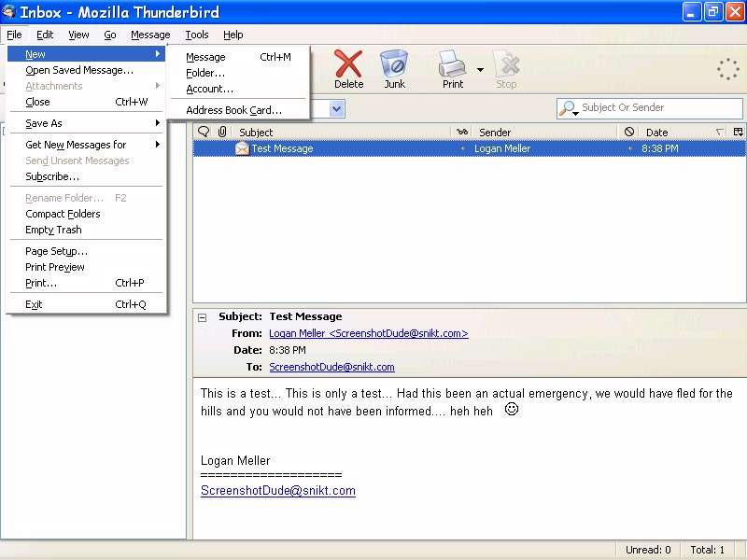This screenshot has width=747, height=560.
Task: Choose Print... in the File menu
Action: pyautogui.click(x=86, y=283)
